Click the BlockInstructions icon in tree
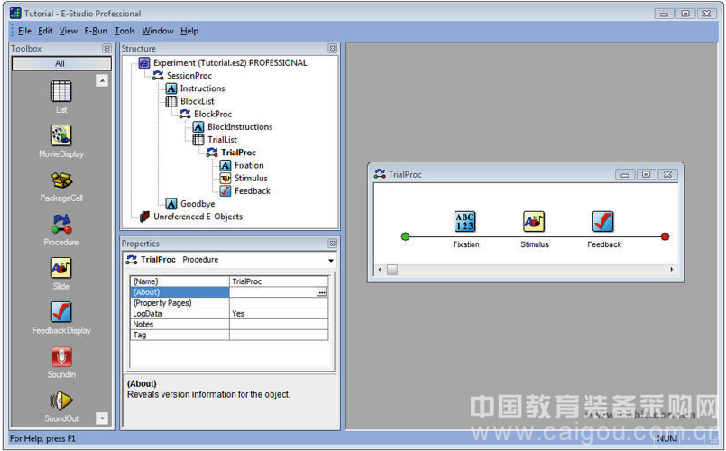Image resolution: width=726 pixels, height=451 pixels. [198, 126]
